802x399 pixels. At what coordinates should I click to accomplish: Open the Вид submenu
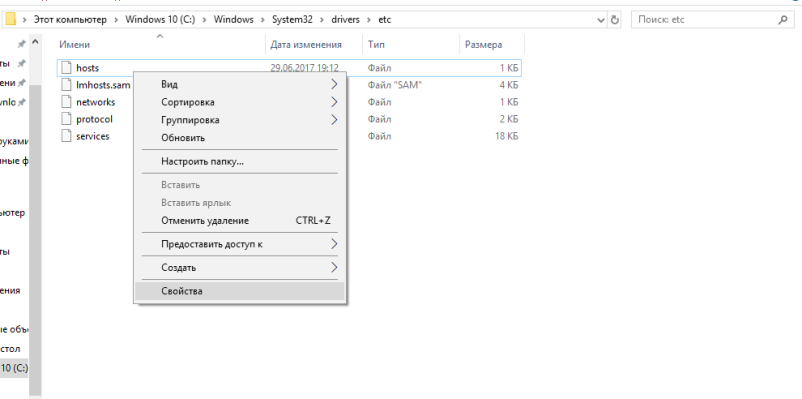(x=239, y=84)
